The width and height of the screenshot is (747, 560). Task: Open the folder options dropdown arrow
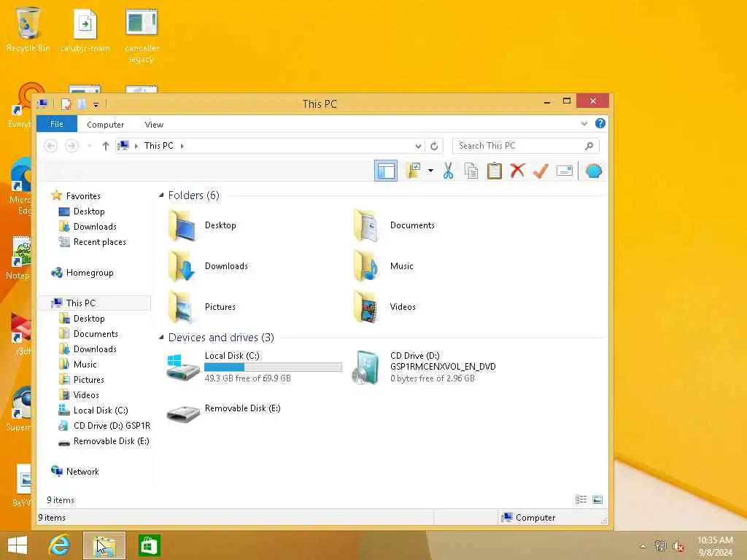point(430,171)
